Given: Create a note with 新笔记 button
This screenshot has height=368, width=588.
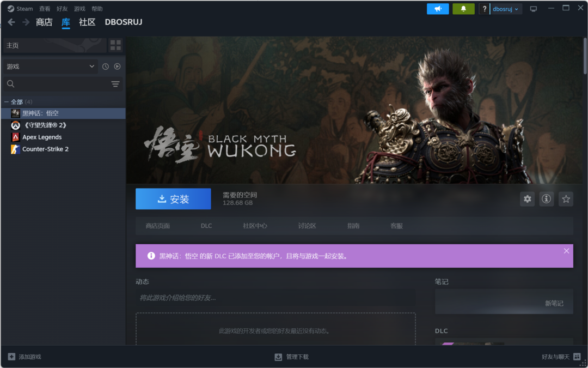Looking at the screenshot, I should 554,304.
